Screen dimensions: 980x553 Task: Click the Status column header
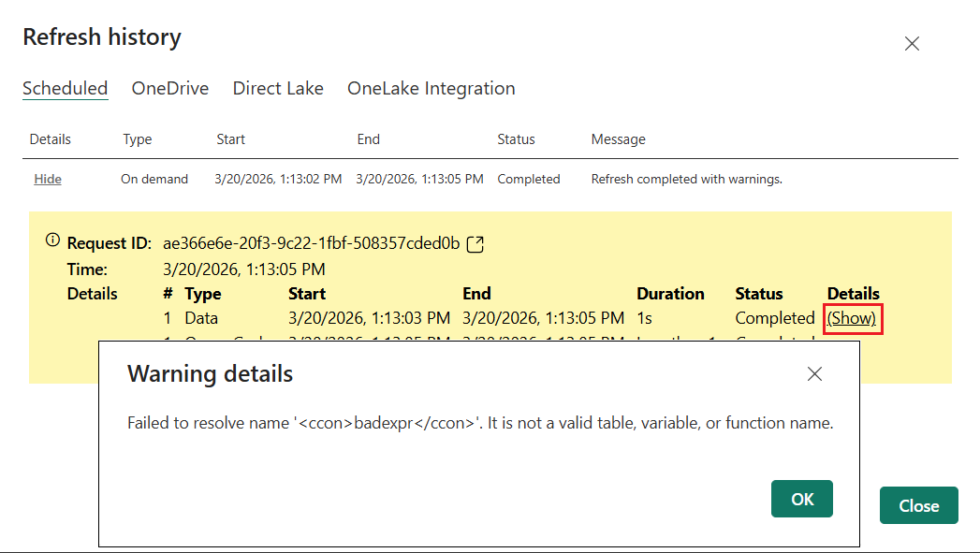(515, 138)
